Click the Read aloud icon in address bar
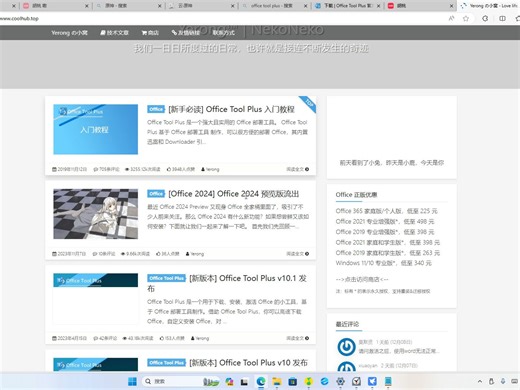The image size is (520, 390). (x=451, y=18)
